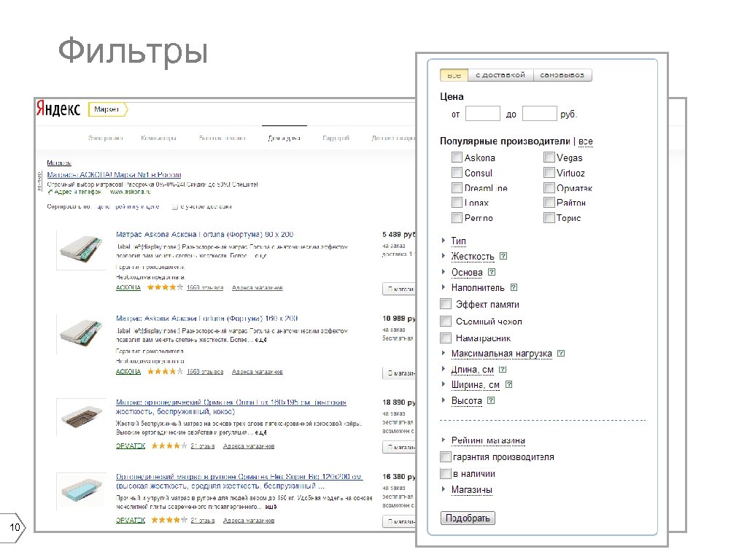Tick the Райтон manufacturer checkbox
This screenshot has width=747, height=560.
pyautogui.click(x=549, y=203)
